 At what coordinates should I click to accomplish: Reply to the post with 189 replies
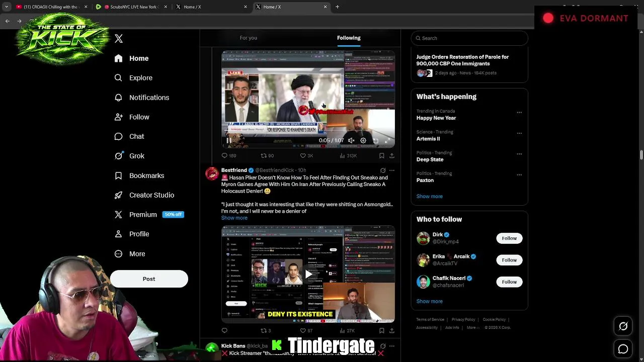click(229, 156)
